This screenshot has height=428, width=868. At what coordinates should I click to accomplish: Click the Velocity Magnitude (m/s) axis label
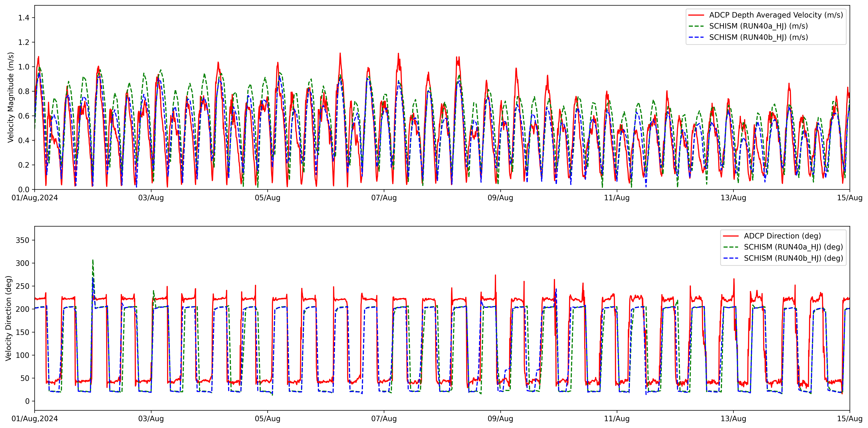tap(11, 97)
